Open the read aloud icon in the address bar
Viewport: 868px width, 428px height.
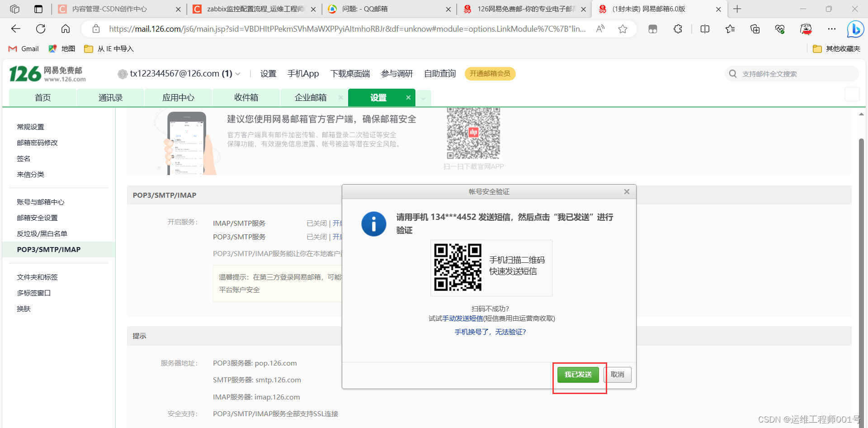600,29
